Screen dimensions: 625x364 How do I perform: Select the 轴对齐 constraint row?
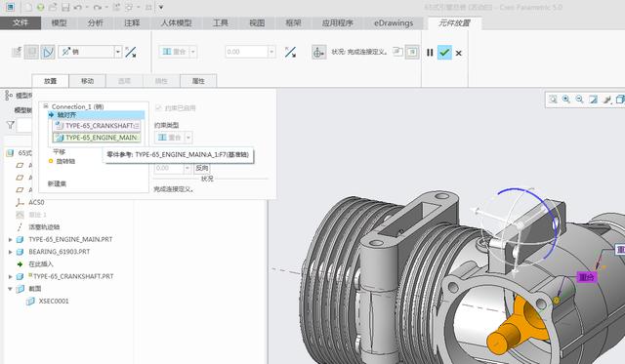96,115
